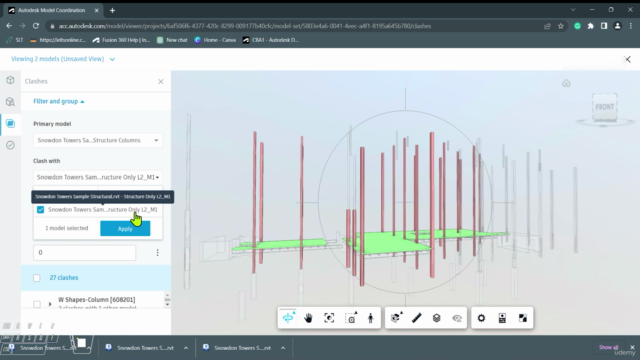Collapse the Filter and group section

pos(59,101)
